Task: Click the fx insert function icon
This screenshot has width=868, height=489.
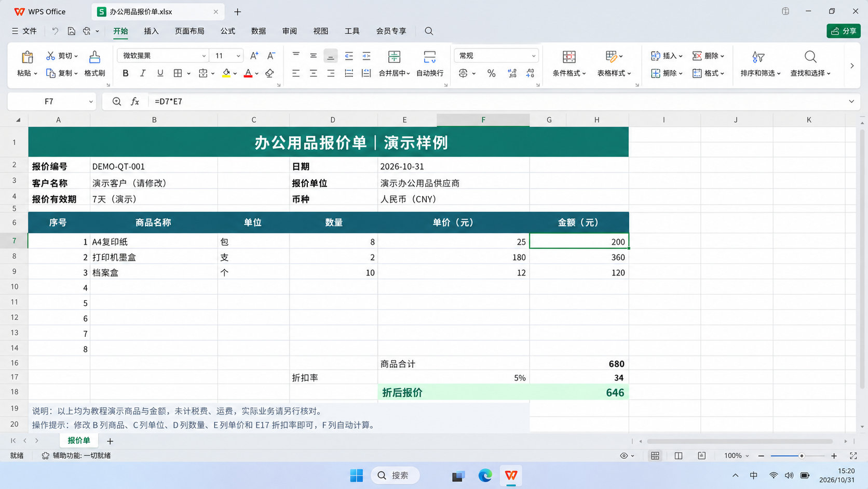Action: [x=135, y=101]
